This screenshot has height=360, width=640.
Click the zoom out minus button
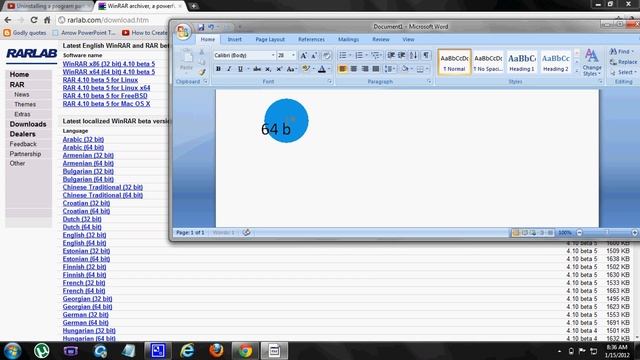pos(579,233)
